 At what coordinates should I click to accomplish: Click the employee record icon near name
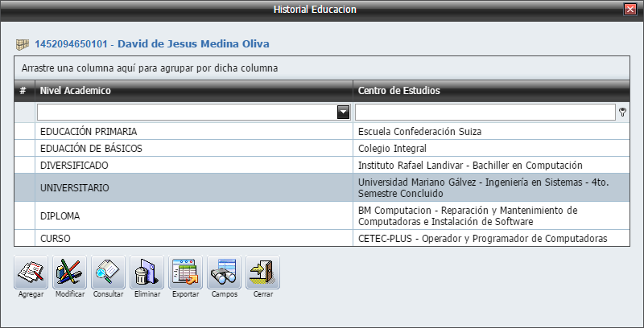click(x=23, y=44)
